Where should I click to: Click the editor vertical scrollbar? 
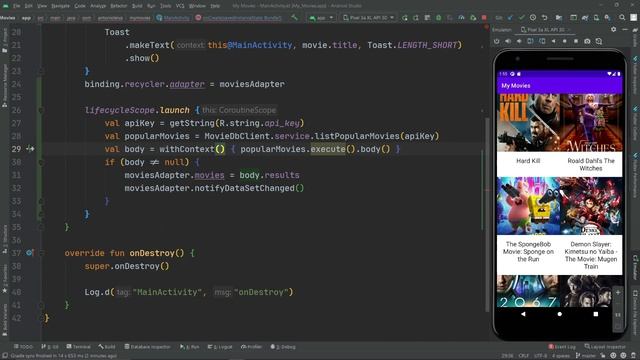click(x=487, y=214)
